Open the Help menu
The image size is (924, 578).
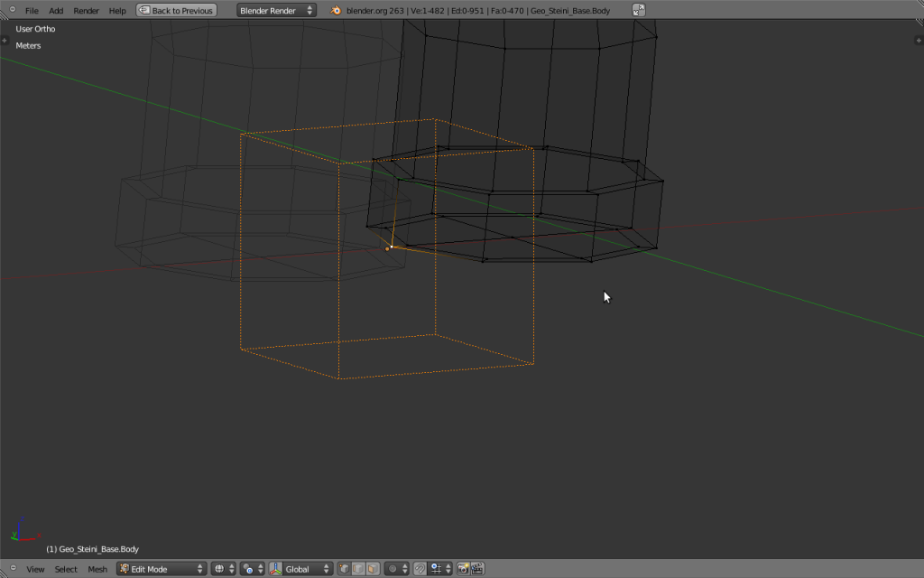pos(117,11)
